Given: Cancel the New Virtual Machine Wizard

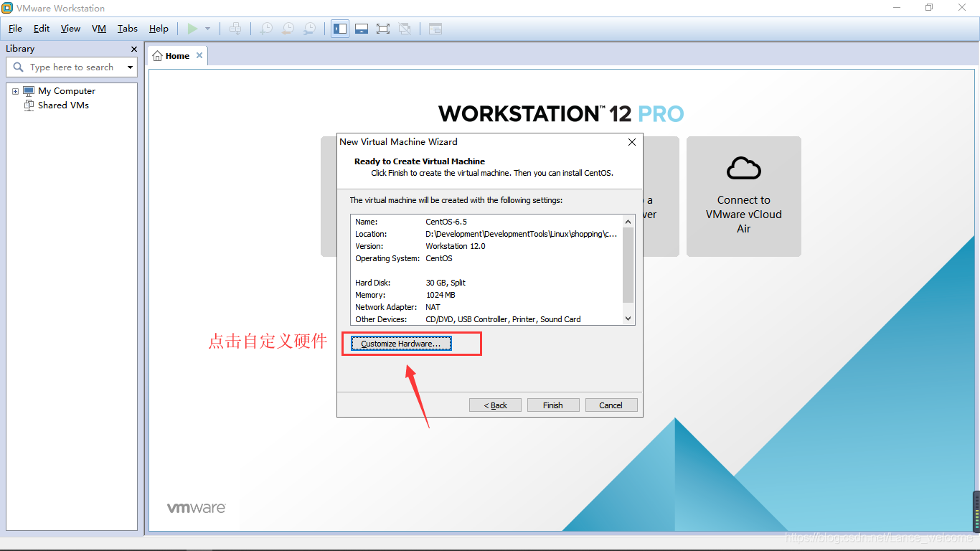Looking at the screenshot, I should (x=611, y=405).
